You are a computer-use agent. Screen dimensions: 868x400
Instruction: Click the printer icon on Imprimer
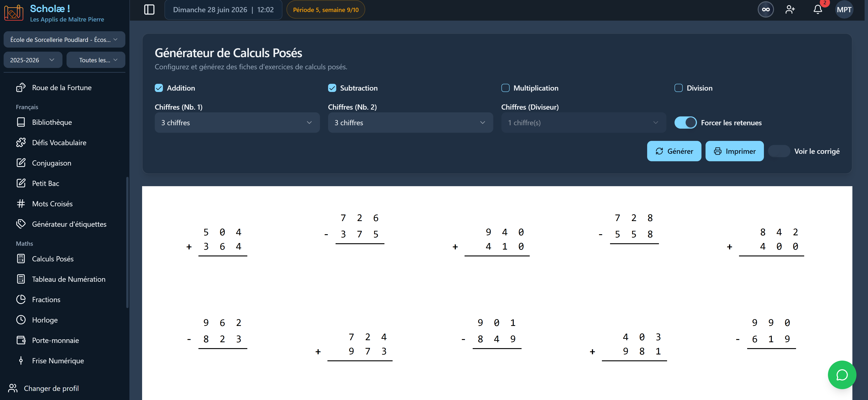tap(717, 151)
